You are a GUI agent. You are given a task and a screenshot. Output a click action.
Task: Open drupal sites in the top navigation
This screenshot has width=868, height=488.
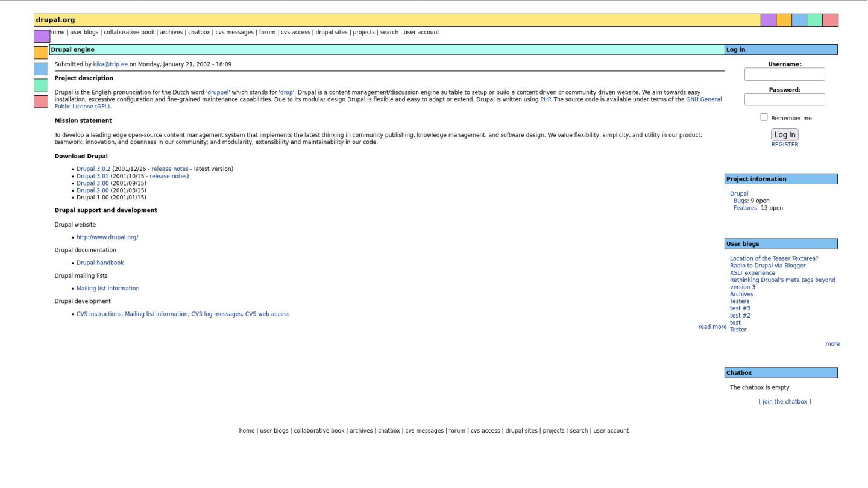[332, 33]
